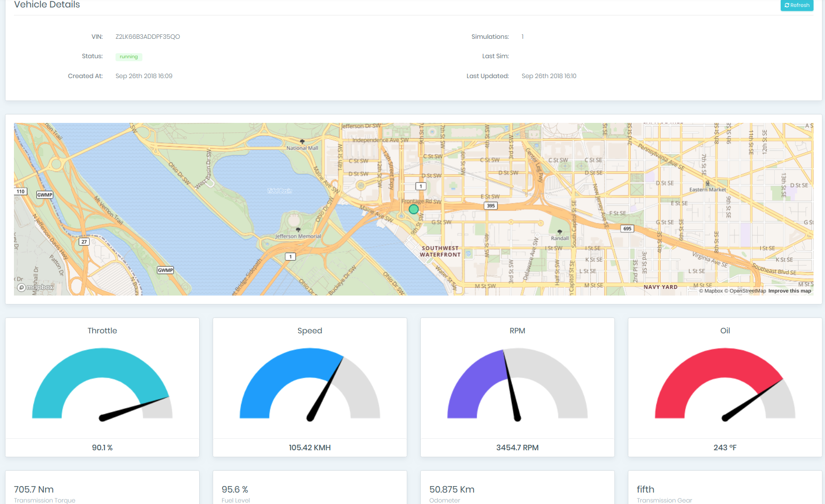The height and width of the screenshot is (504, 825).
Task: Open the Improve this map link
Action: [789, 291]
